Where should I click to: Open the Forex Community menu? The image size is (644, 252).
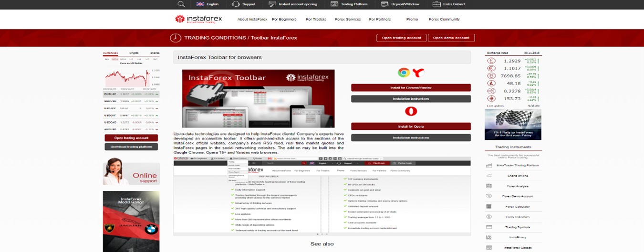444,20
